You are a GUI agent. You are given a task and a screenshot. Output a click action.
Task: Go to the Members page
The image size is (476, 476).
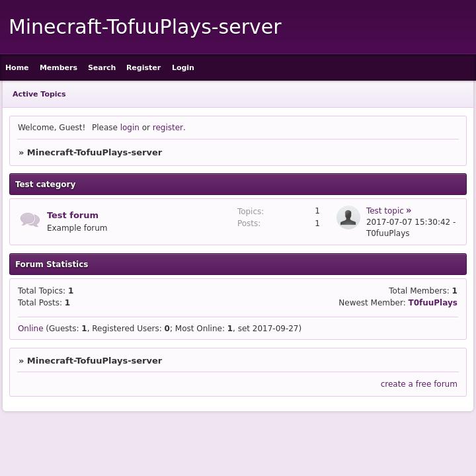click(58, 67)
